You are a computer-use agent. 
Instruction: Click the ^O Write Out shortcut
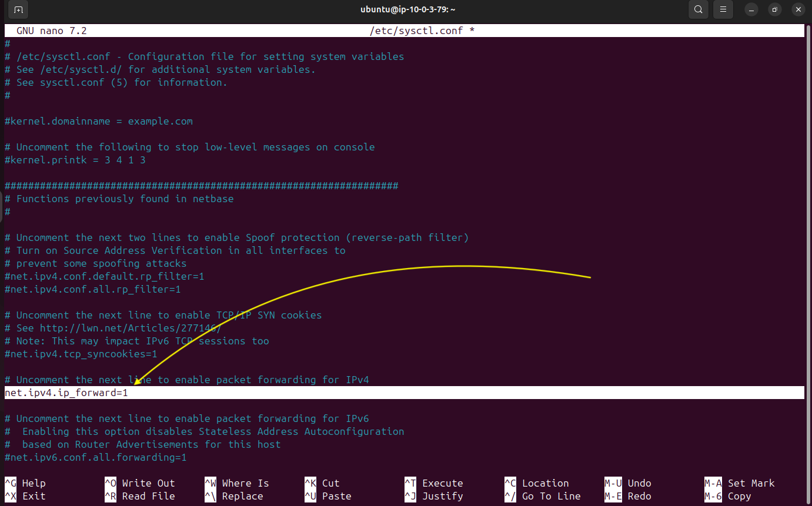click(140, 483)
